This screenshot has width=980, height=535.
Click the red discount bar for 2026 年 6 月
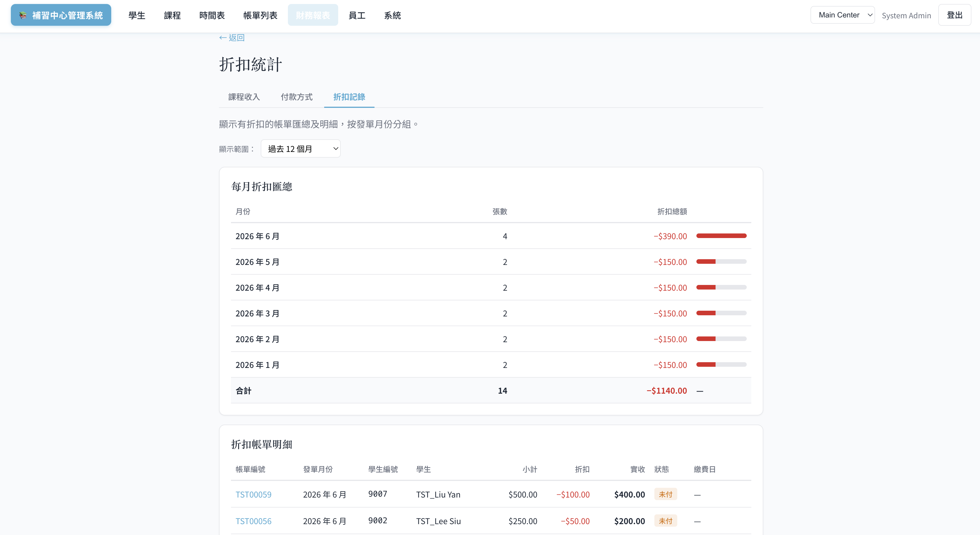click(x=721, y=236)
